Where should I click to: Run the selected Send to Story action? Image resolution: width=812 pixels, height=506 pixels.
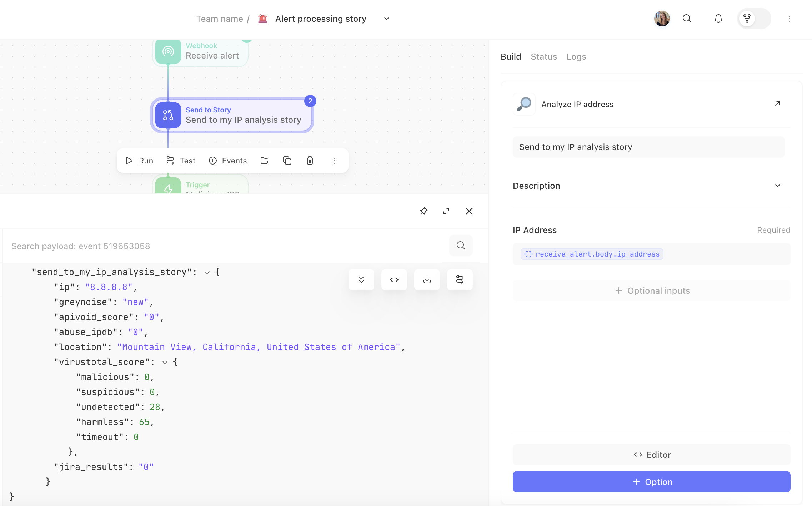139,161
